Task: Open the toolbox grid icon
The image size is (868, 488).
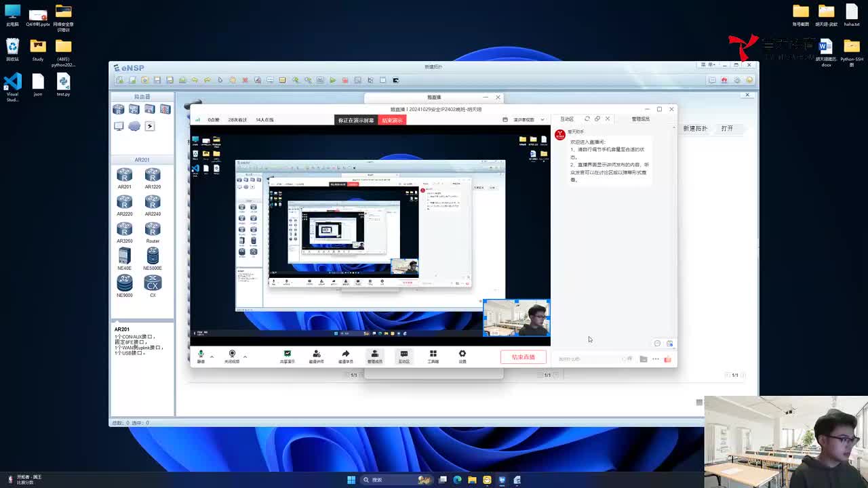Action: [x=433, y=357]
